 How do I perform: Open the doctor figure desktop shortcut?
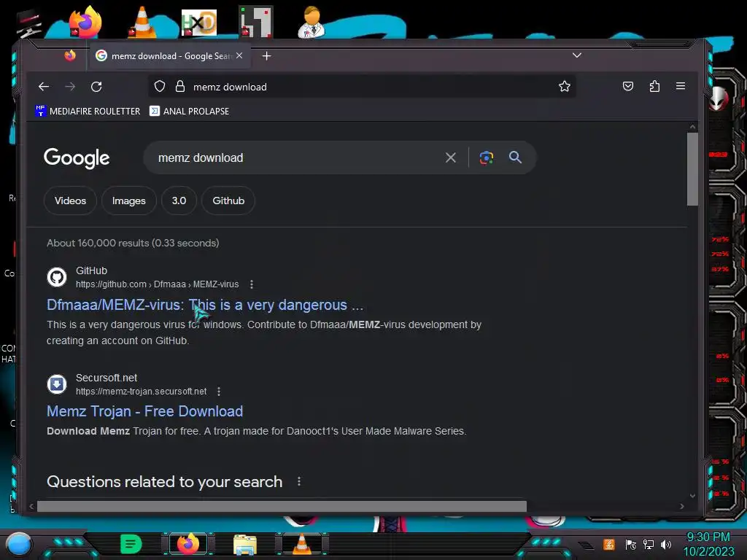[x=311, y=22]
